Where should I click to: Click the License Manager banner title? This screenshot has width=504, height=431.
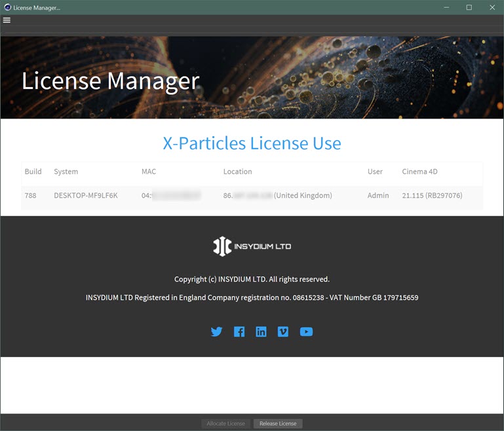[111, 81]
